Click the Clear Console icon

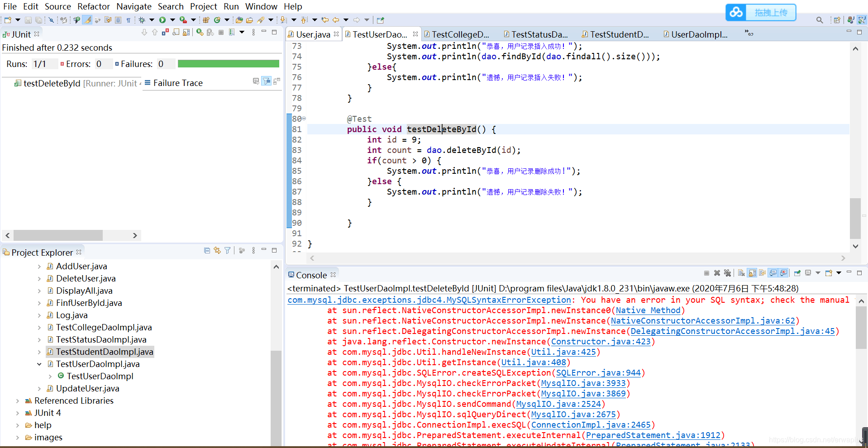pos(741,273)
